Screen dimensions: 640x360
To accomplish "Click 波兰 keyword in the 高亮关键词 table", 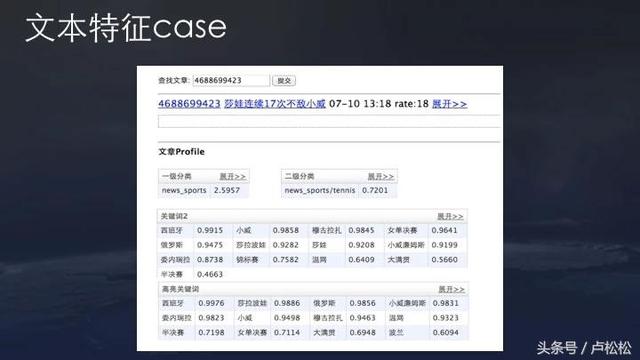I will (x=396, y=333).
